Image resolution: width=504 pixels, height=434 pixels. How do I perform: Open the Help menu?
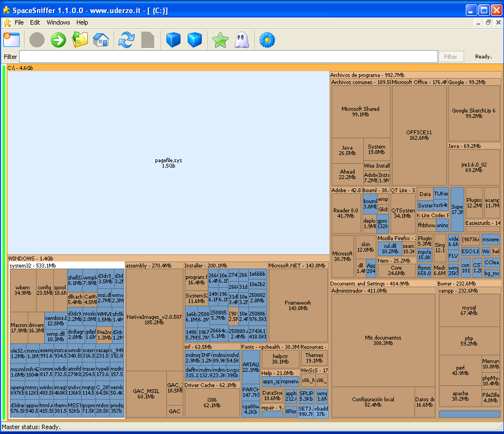(x=82, y=22)
